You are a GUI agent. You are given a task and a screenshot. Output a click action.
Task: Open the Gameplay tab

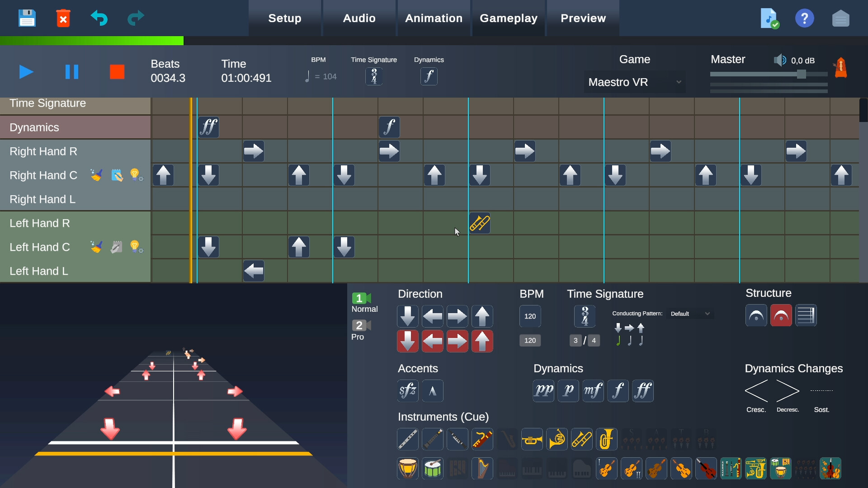[509, 18]
